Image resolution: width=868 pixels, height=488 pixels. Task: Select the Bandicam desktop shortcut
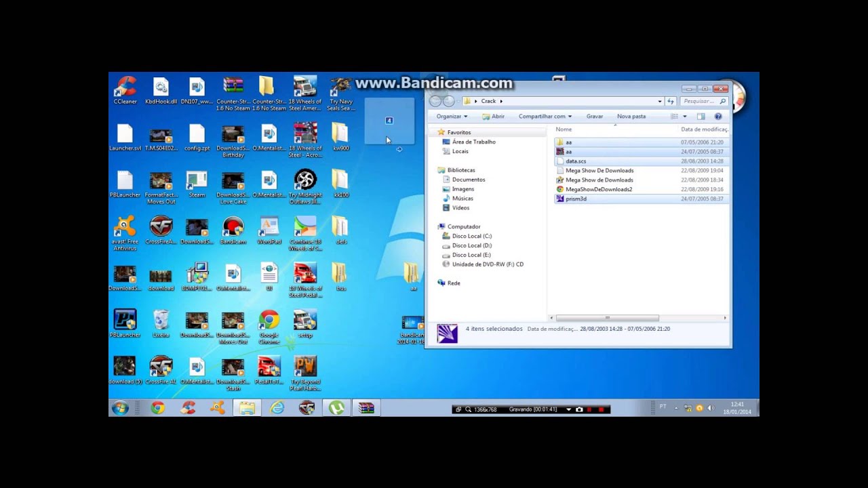[233, 231]
